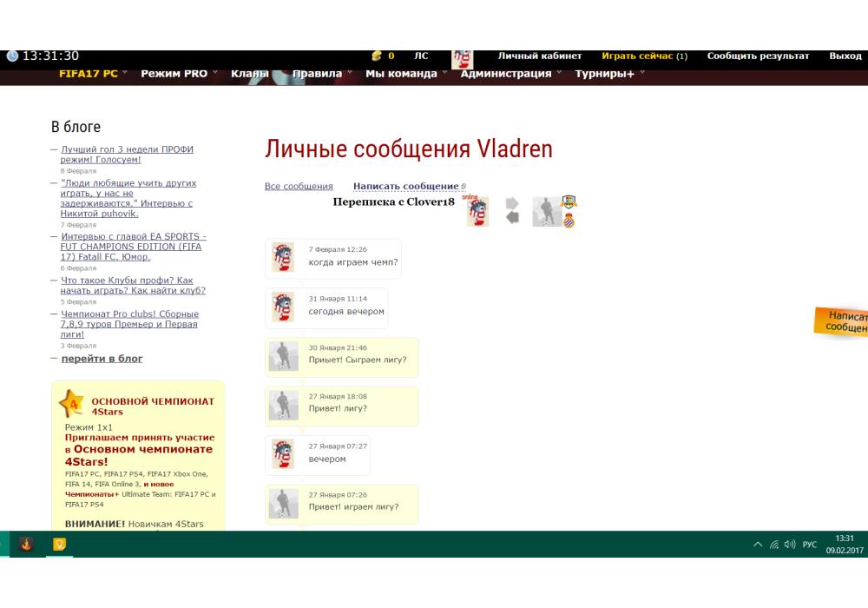The width and height of the screenshot is (868, 608).
Task: Open interview with Никитой puhovik post
Action: pos(128,198)
